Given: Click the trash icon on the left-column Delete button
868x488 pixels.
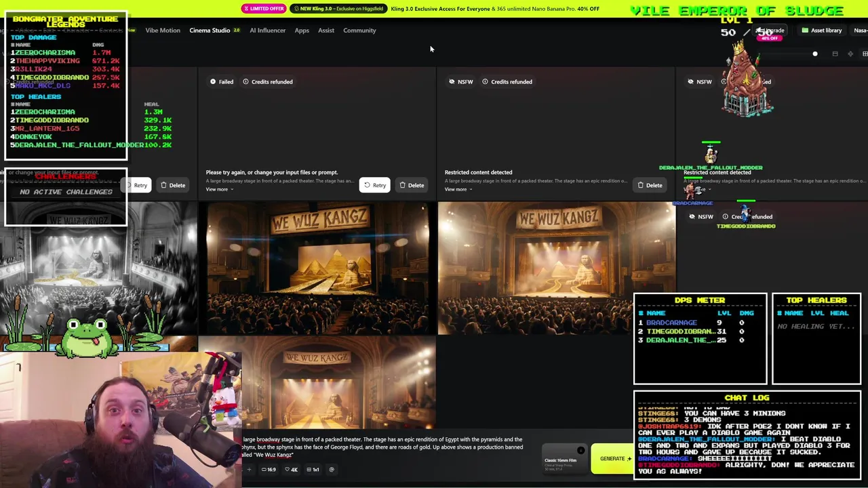Looking at the screenshot, I should [x=163, y=185].
